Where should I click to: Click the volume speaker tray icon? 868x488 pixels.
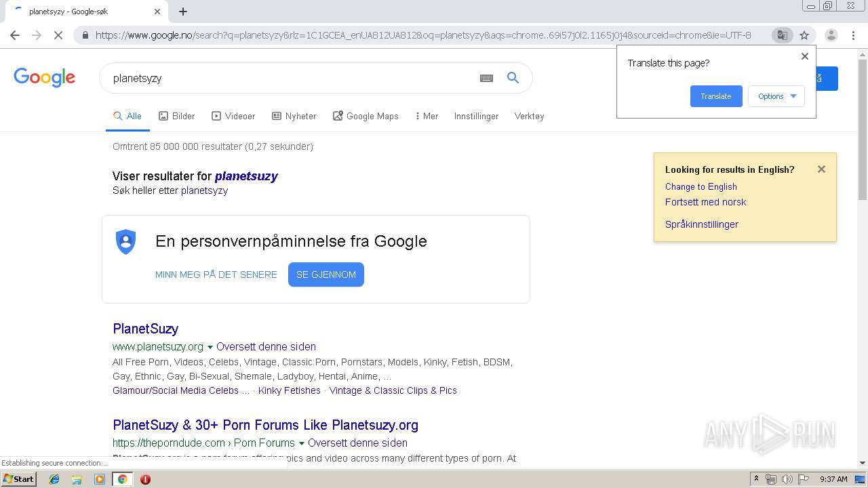(x=787, y=479)
